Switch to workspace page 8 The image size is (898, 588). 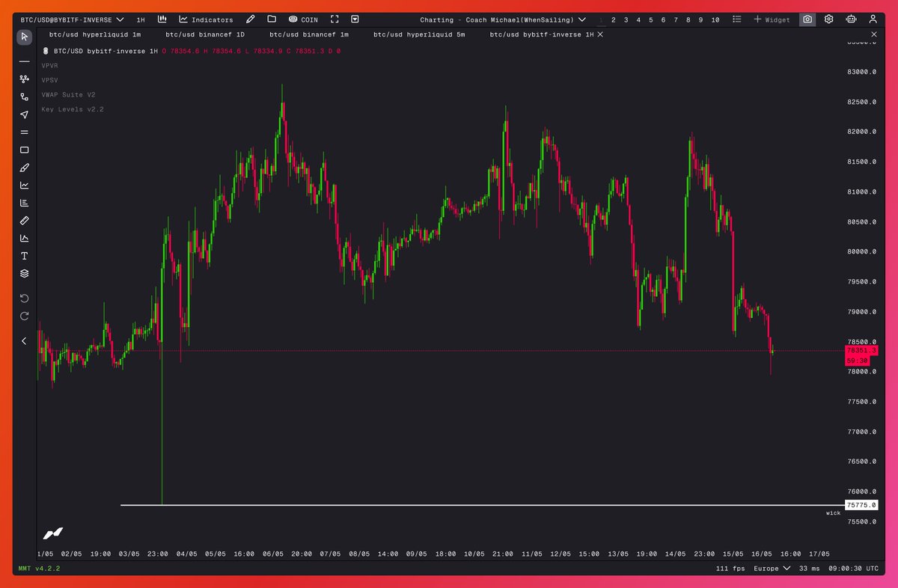click(688, 19)
